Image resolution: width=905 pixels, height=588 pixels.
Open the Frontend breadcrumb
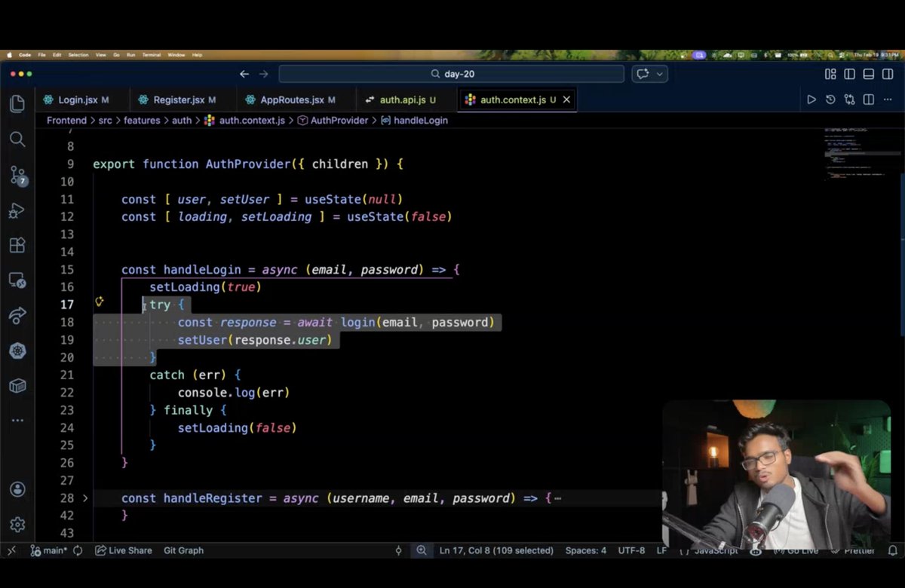pos(66,121)
